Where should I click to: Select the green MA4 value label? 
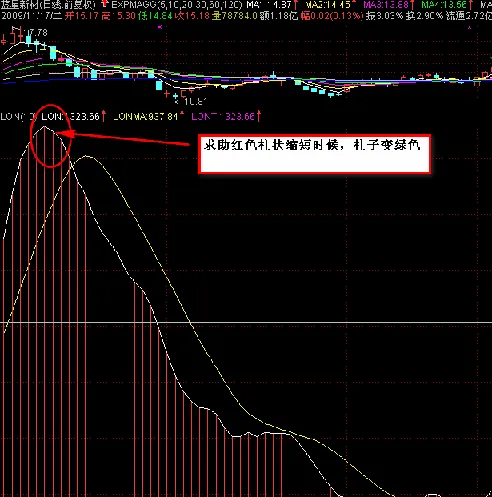[x=444, y=4]
